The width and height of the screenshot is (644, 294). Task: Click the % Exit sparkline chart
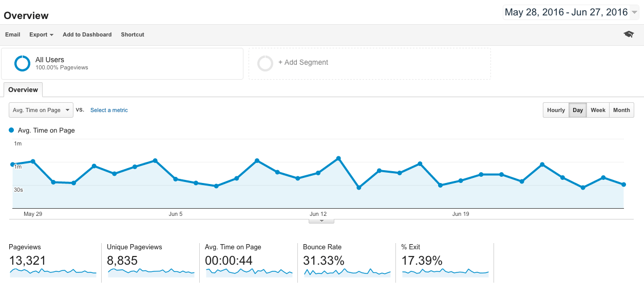point(445,272)
